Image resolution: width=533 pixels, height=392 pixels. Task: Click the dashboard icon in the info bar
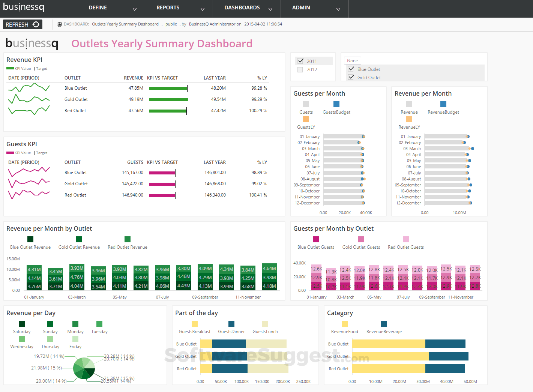[60, 24]
